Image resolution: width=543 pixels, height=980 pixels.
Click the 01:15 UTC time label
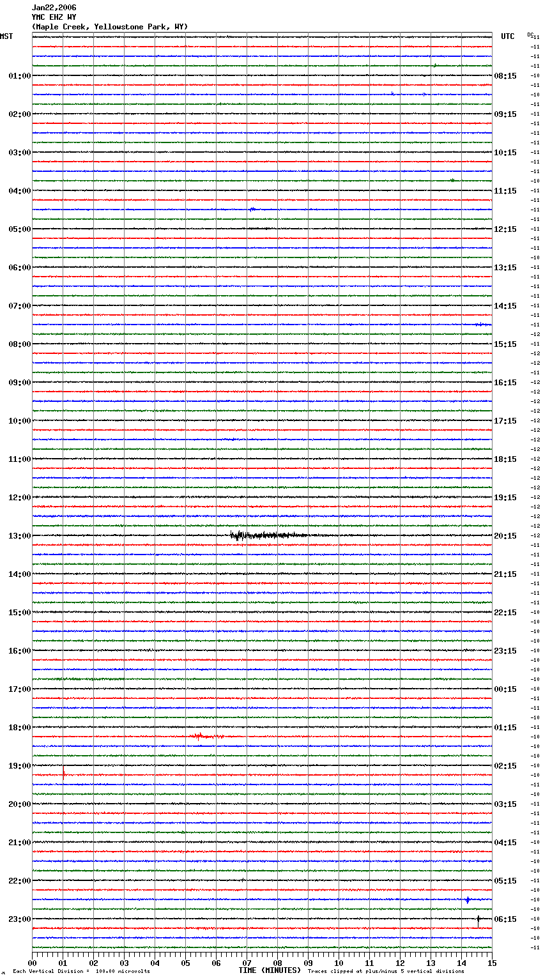(505, 728)
